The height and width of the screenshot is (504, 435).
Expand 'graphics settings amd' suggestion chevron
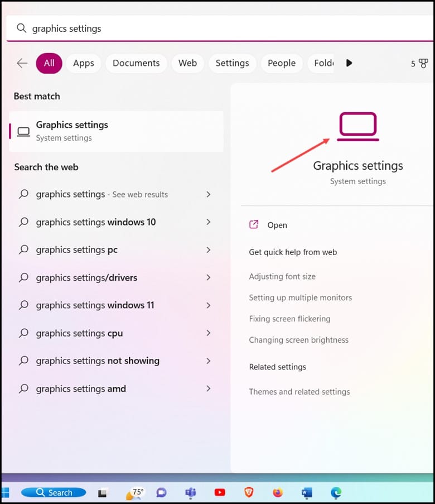coord(208,388)
